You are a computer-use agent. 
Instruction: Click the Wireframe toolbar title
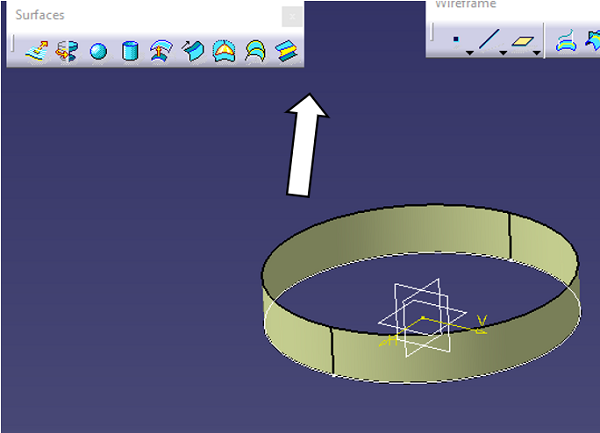466,4
